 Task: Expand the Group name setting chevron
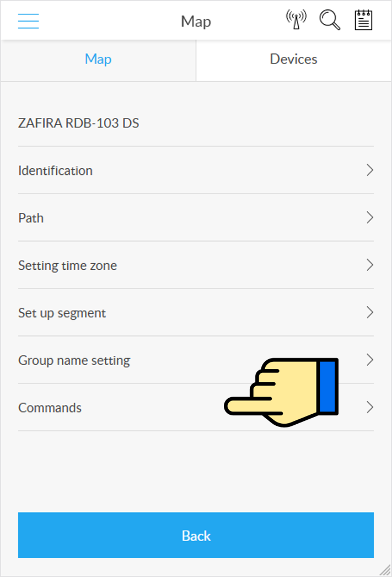pyautogui.click(x=370, y=360)
